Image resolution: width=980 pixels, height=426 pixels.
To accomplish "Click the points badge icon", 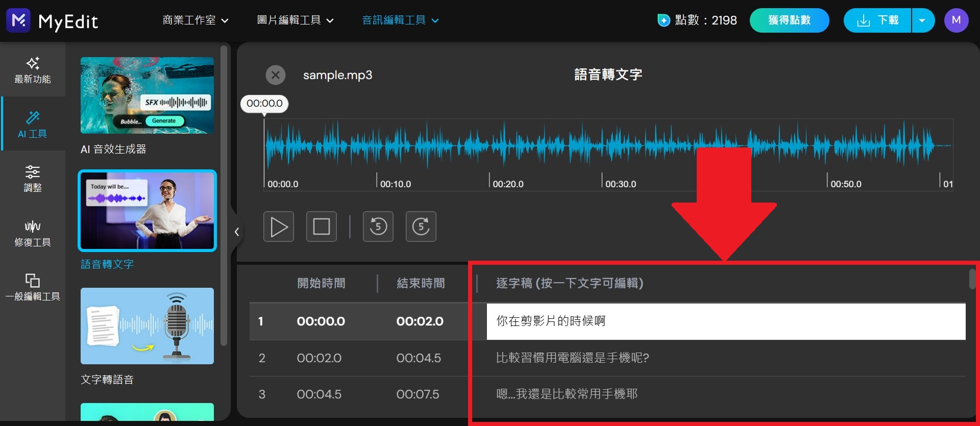I will (664, 20).
